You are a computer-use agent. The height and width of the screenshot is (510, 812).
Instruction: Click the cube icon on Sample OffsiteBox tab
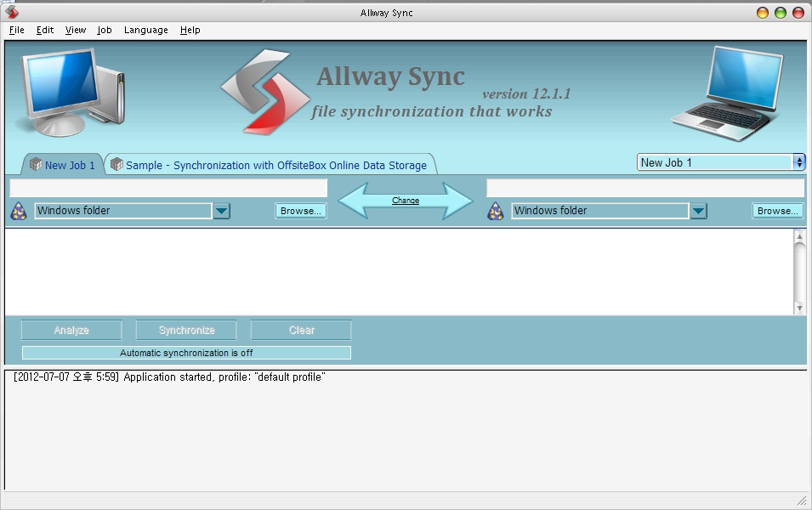click(x=117, y=165)
